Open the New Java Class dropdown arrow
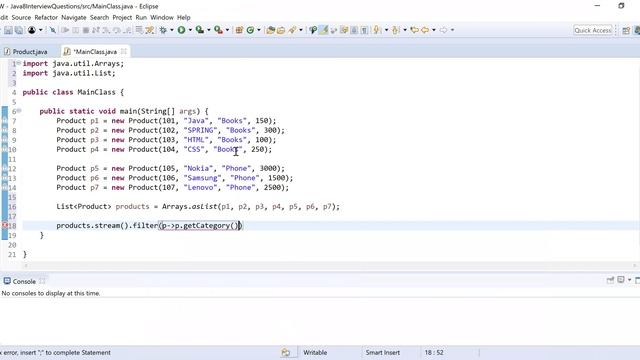This screenshot has width=640, height=360. click(x=259, y=30)
